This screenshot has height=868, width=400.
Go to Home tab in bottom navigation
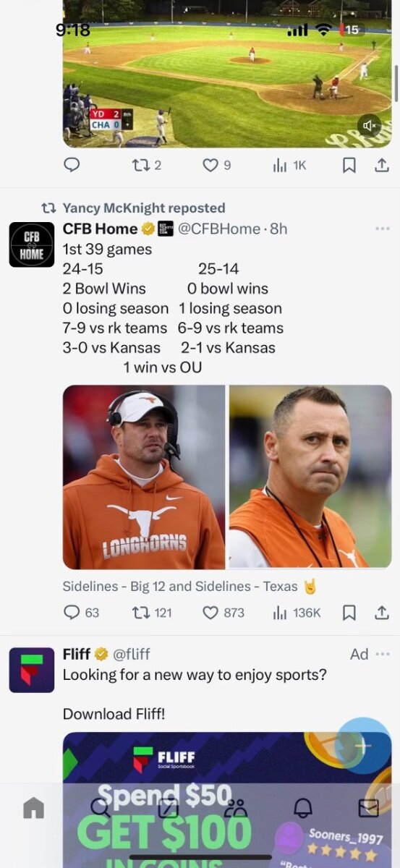(x=33, y=808)
